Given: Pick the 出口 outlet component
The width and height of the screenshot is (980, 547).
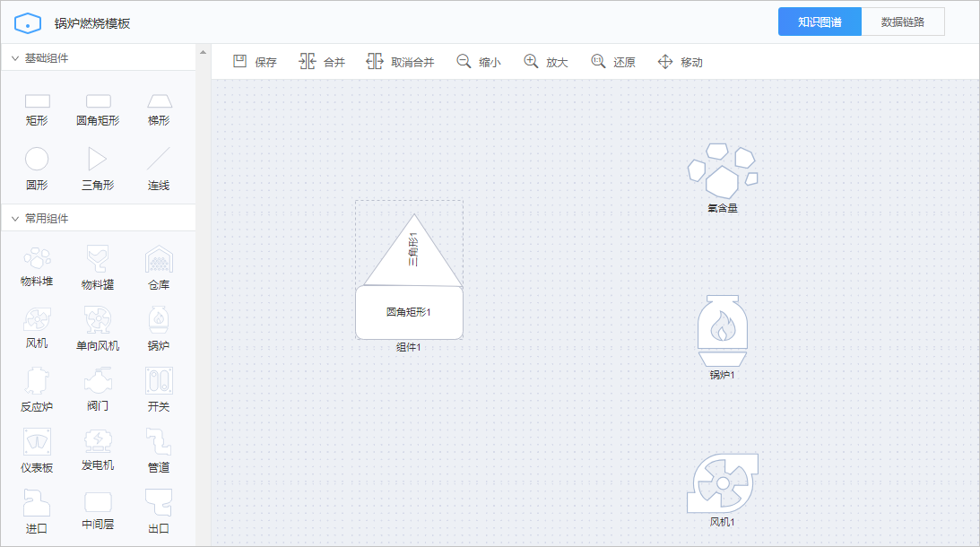Looking at the screenshot, I should point(159,511).
